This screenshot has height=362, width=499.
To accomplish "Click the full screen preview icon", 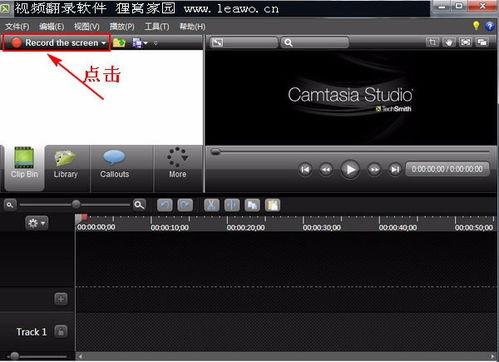I will click(x=465, y=42).
